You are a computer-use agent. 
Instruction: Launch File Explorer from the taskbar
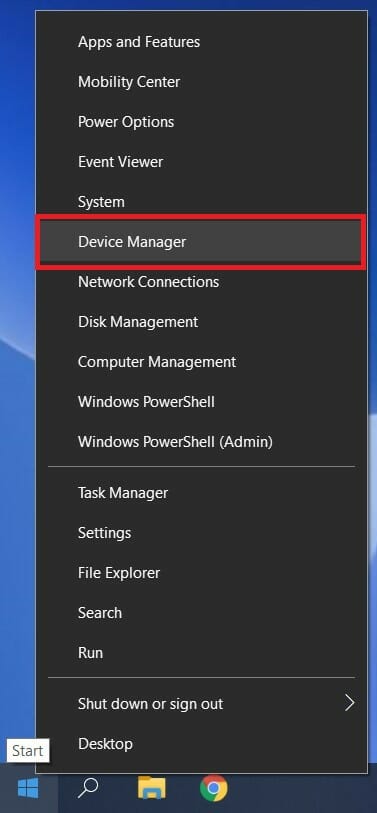tap(152, 789)
